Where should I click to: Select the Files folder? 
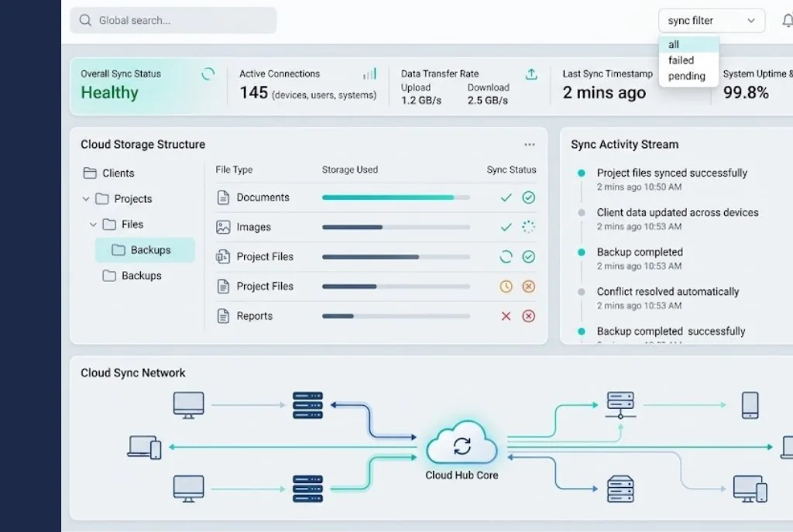(123, 224)
